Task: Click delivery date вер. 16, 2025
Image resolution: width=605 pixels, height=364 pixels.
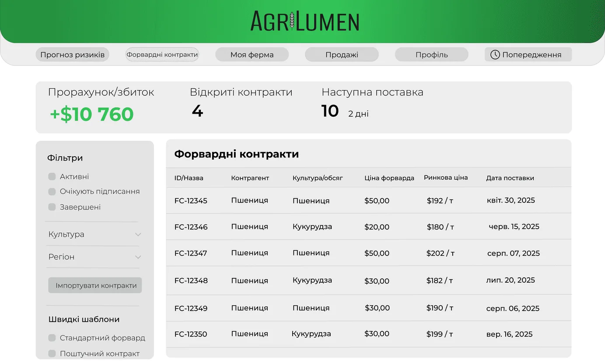Action: (x=510, y=334)
